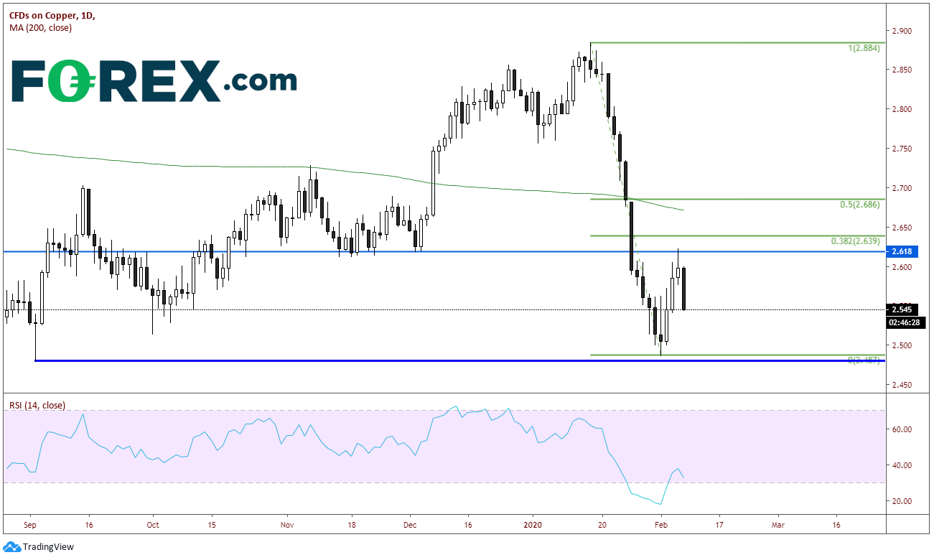The width and height of the screenshot is (934, 560).
Task: Click the 2.618 blue price label
Action: tap(902, 251)
